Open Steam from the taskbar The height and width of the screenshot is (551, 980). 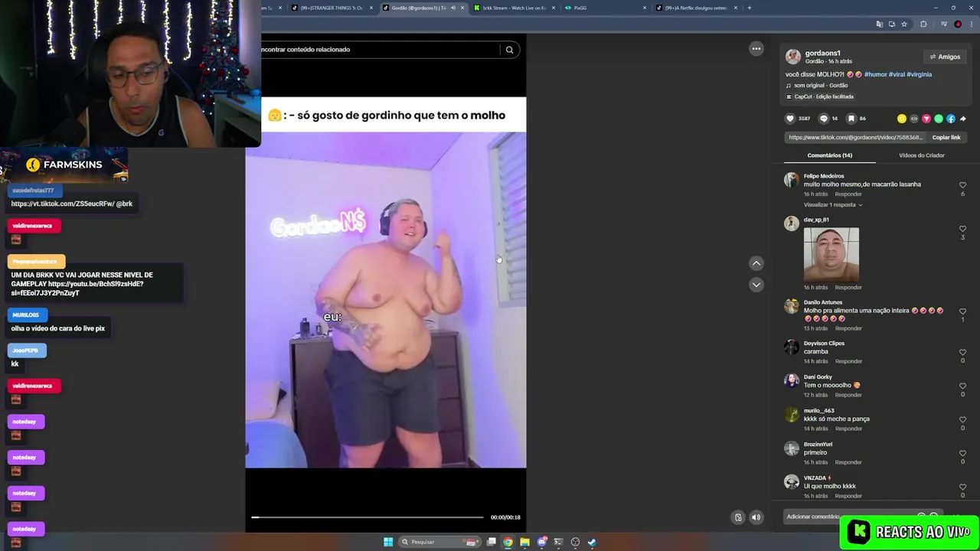[592, 542]
